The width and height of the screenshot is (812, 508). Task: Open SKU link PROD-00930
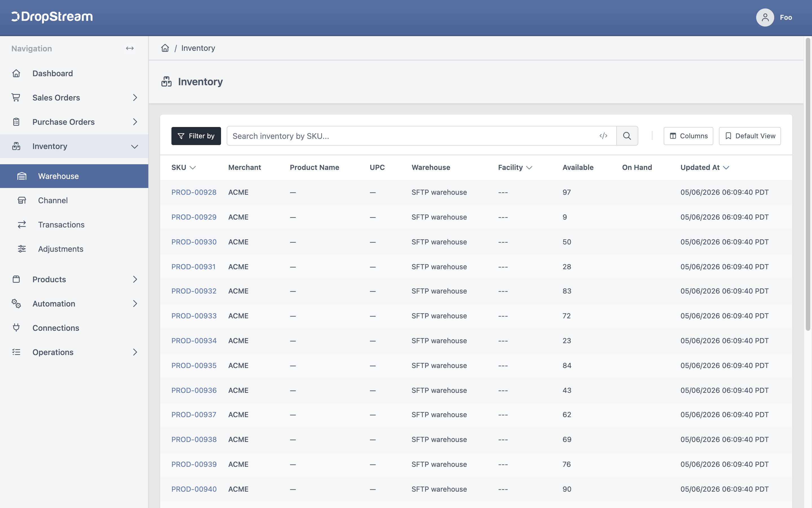[194, 242]
